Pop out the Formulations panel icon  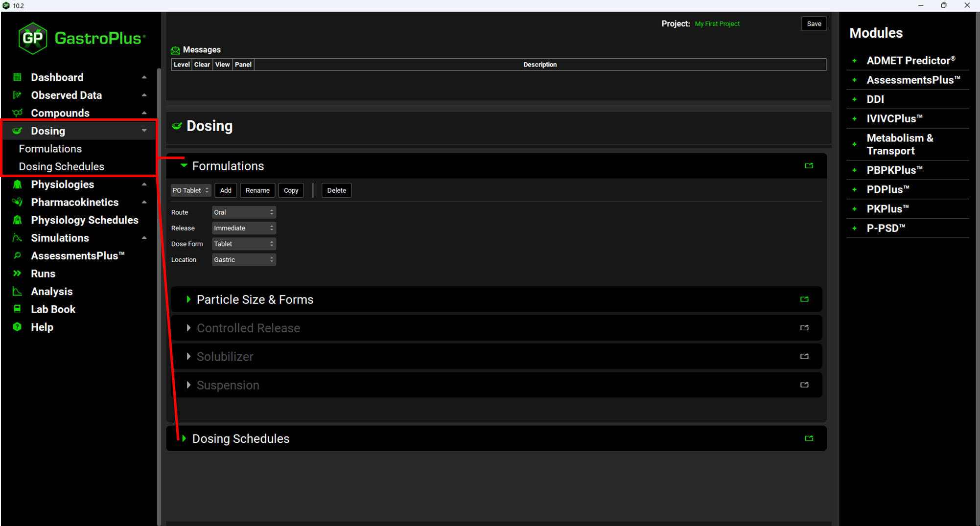coord(809,166)
